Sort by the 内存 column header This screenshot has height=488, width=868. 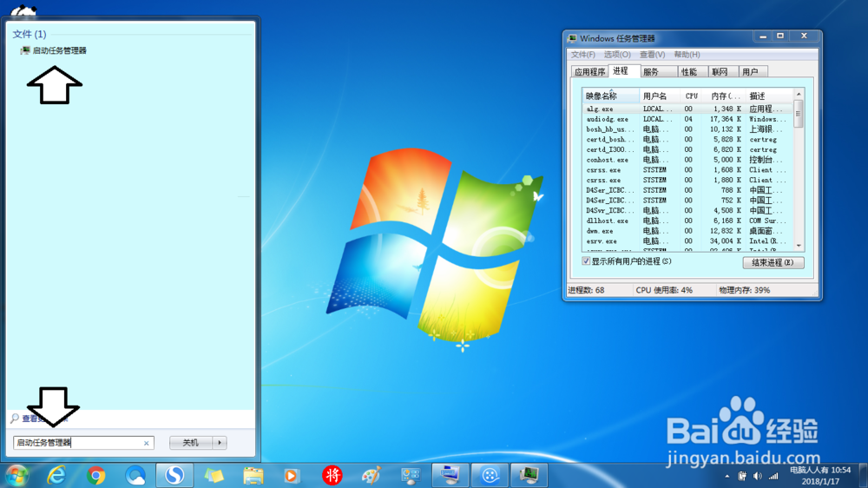725,96
